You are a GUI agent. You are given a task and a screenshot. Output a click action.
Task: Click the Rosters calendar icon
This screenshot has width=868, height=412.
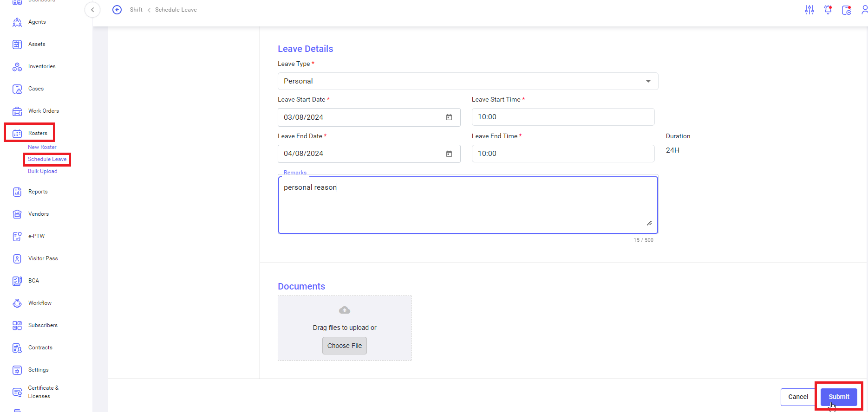point(17,134)
